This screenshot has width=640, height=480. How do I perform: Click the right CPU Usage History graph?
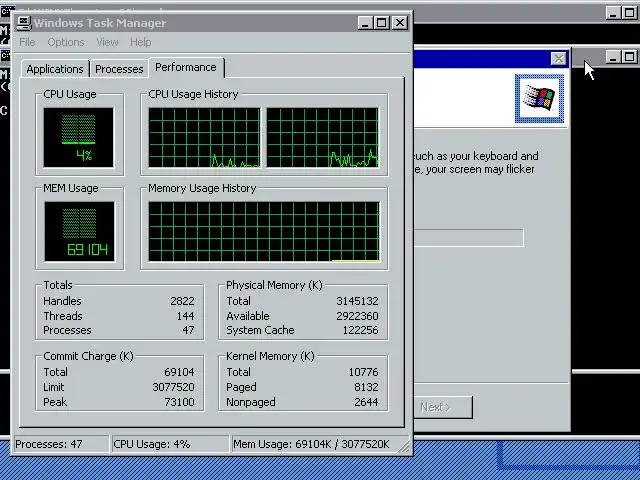pos(322,138)
